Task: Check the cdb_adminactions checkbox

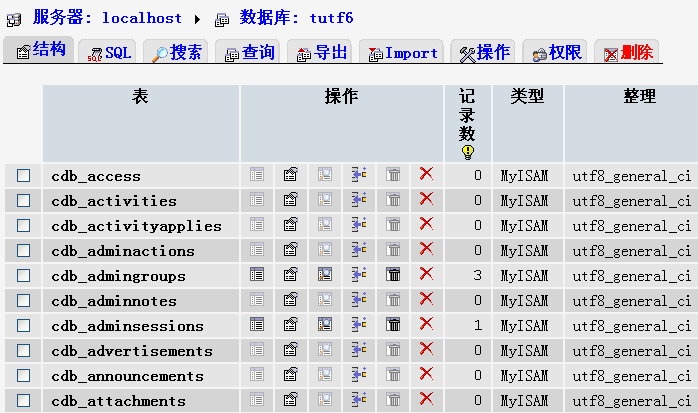Action: pyautogui.click(x=24, y=250)
